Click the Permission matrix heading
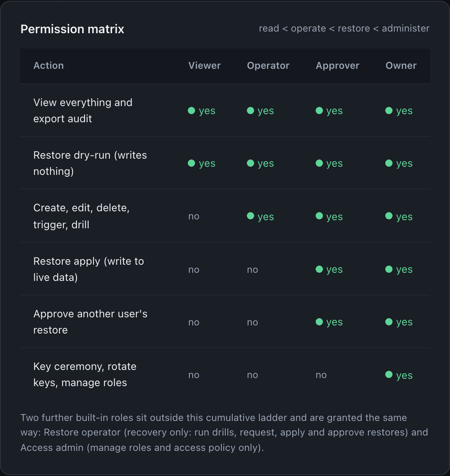Image resolution: width=450 pixels, height=476 pixels. 72,29
